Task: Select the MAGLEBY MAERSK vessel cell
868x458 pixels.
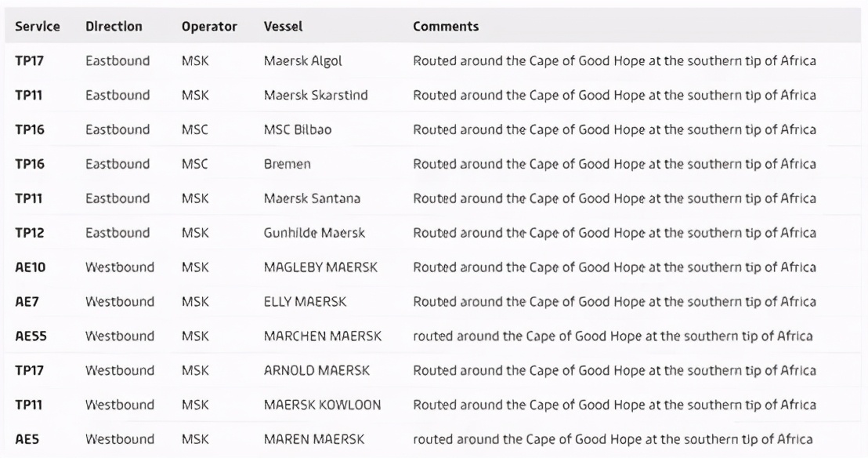Action: point(321,267)
